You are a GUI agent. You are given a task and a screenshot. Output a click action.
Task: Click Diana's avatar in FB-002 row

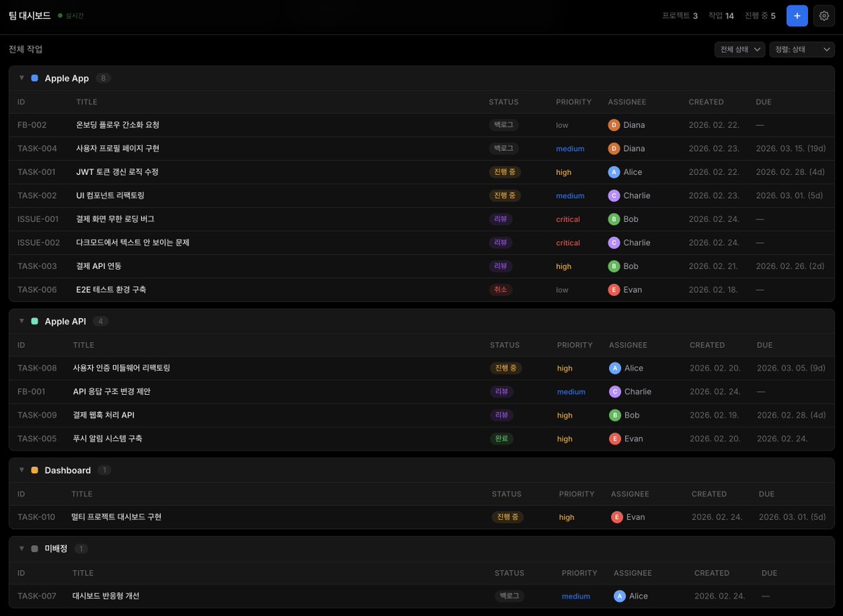point(614,125)
